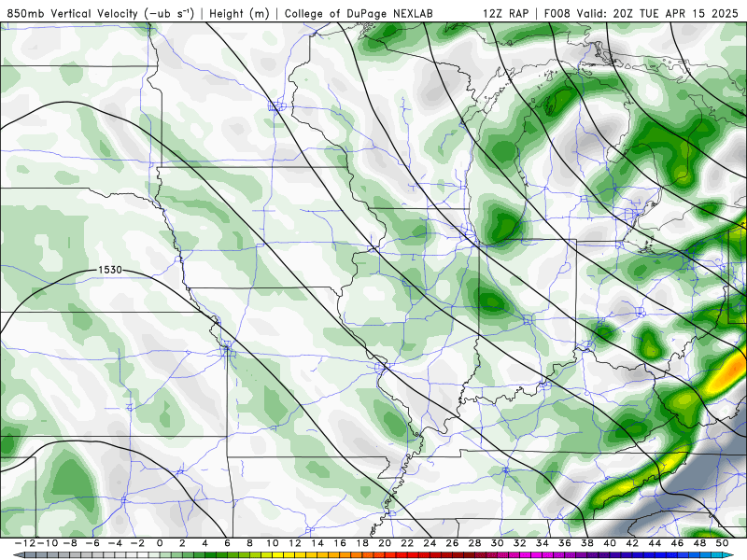Click the 8 colorbar scale label
747x560 pixels.
click(249, 543)
